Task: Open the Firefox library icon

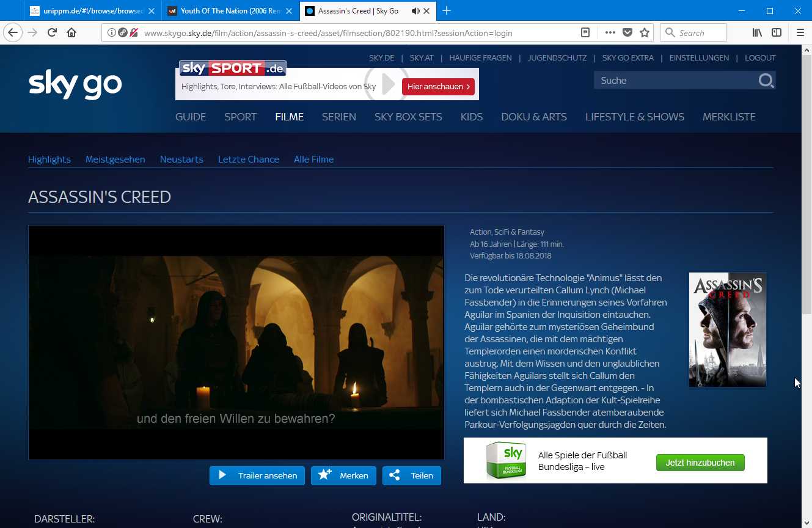Action: pyautogui.click(x=757, y=32)
